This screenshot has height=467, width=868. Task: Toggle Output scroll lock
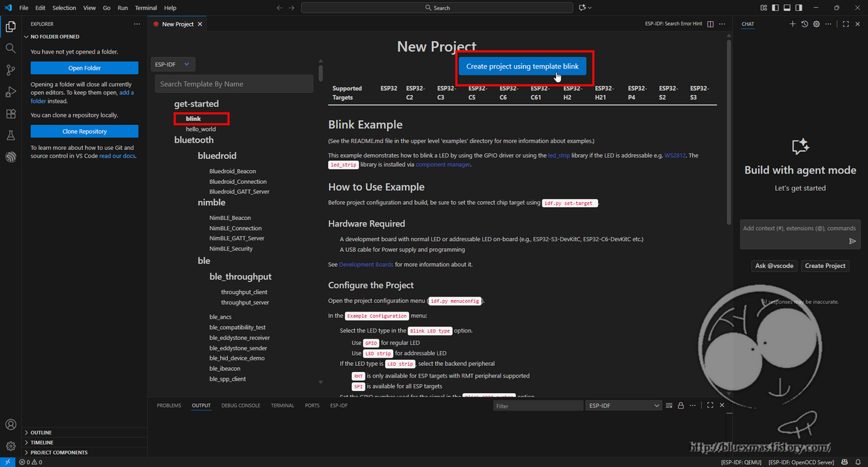click(680, 405)
